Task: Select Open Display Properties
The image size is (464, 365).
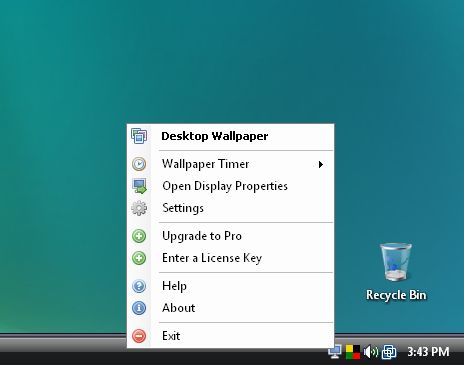Action: click(x=230, y=186)
